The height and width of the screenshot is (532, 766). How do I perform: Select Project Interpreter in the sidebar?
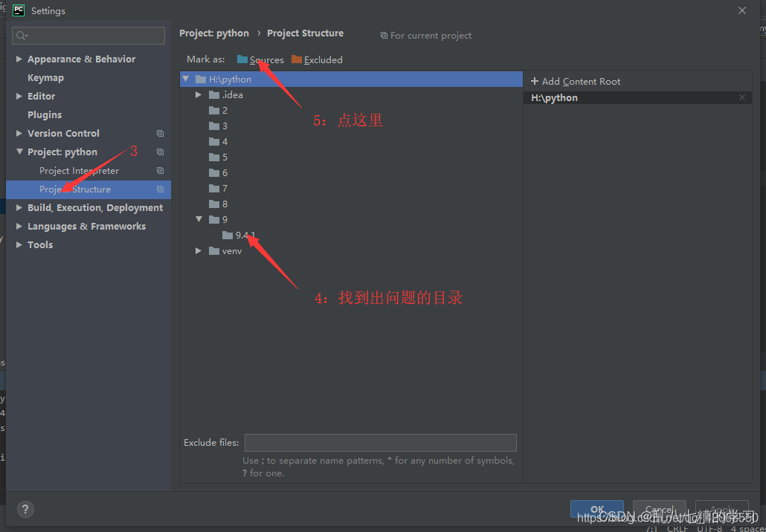pos(79,170)
